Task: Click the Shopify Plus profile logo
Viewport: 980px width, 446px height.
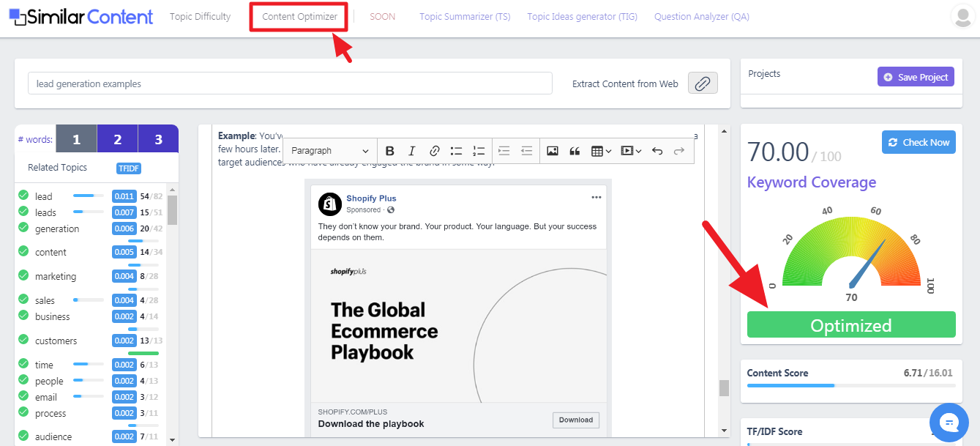Action: pyautogui.click(x=330, y=204)
